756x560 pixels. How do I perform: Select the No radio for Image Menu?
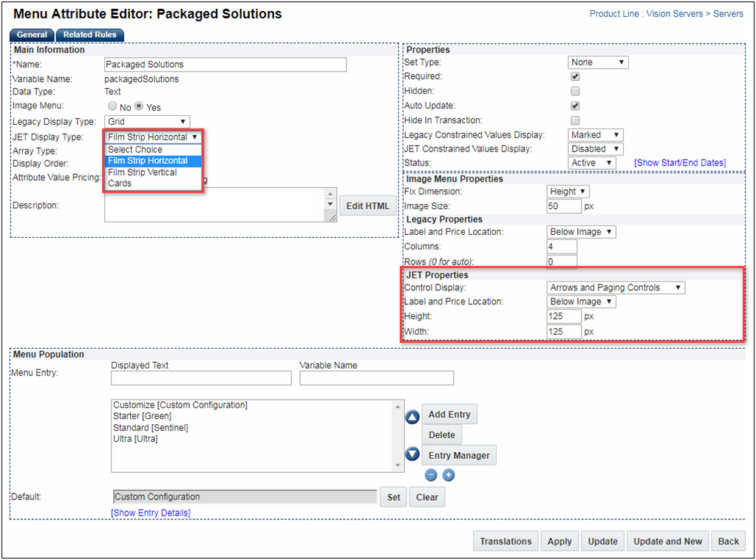tap(113, 107)
